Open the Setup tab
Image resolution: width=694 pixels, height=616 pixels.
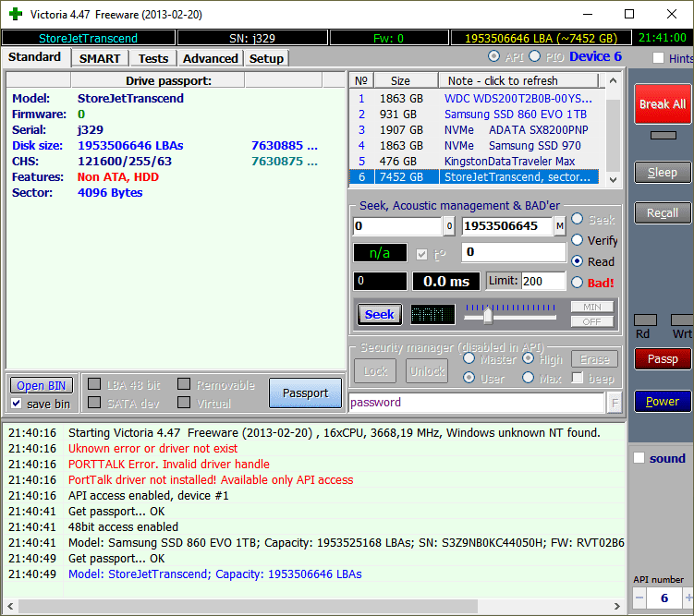[266, 58]
